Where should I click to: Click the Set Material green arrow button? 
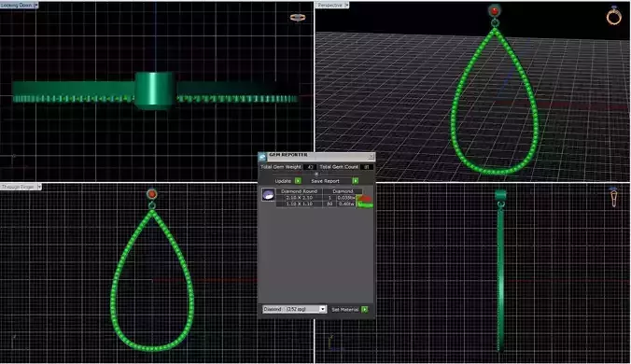pos(365,309)
